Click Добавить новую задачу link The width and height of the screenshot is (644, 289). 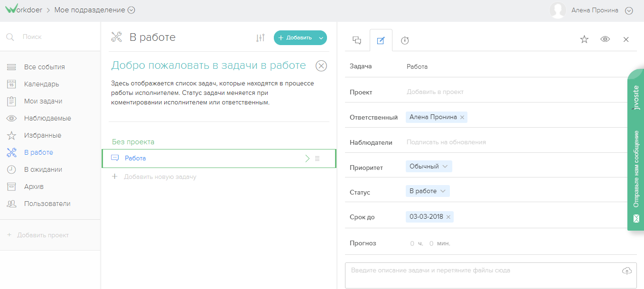tap(160, 177)
